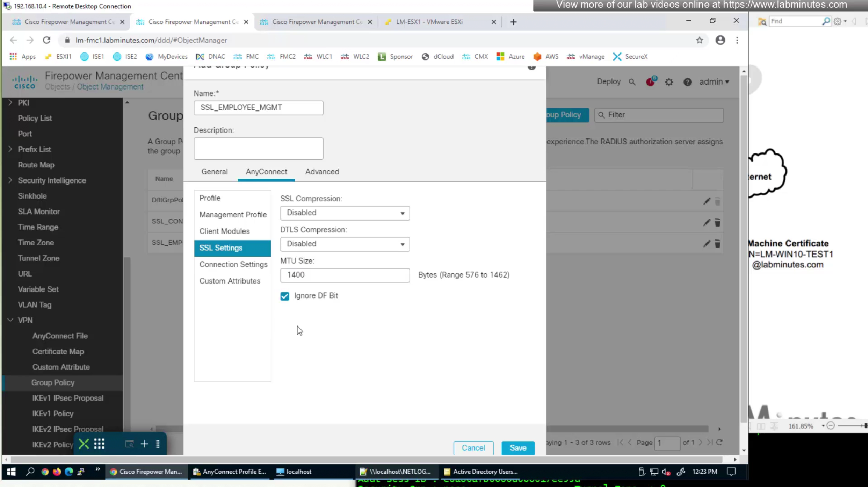Viewport: 868px width, 487px height.
Task: Click the Cancel button
Action: (x=473, y=448)
